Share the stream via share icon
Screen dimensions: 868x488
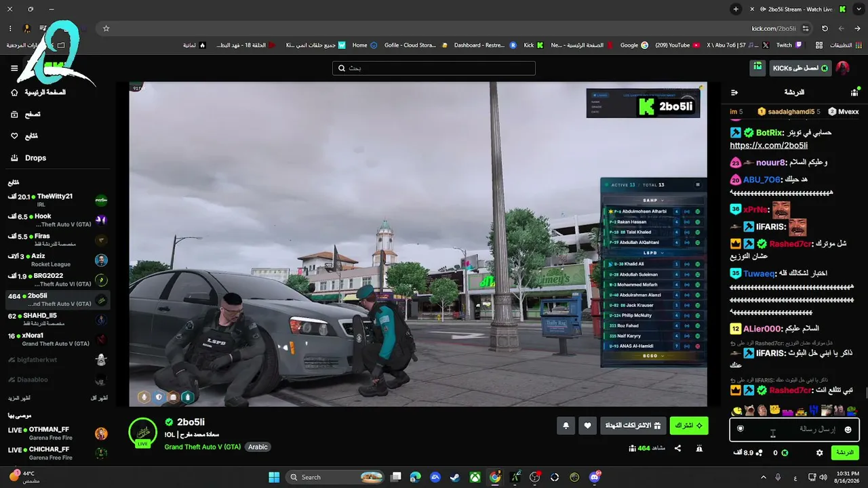click(677, 448)
